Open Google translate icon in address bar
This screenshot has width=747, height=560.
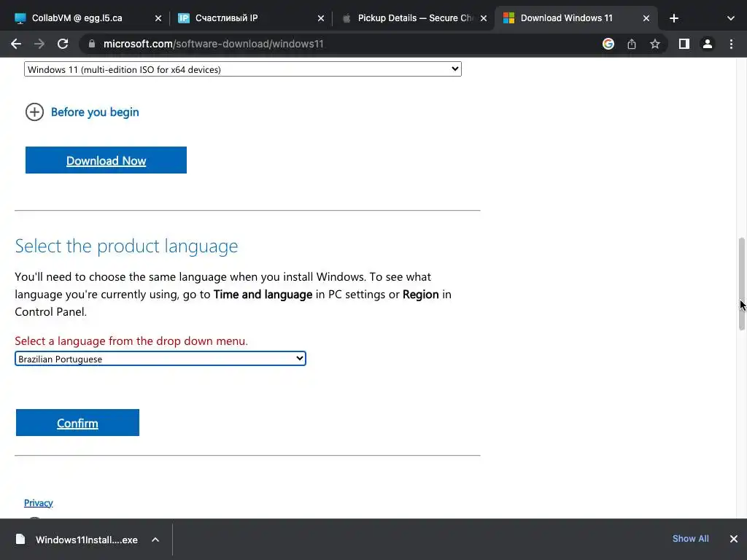point(608,44)
